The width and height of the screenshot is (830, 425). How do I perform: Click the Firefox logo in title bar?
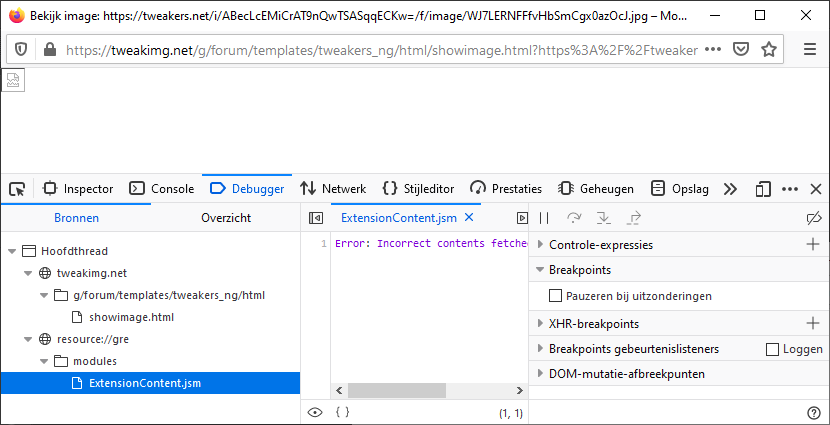(17, 15)
